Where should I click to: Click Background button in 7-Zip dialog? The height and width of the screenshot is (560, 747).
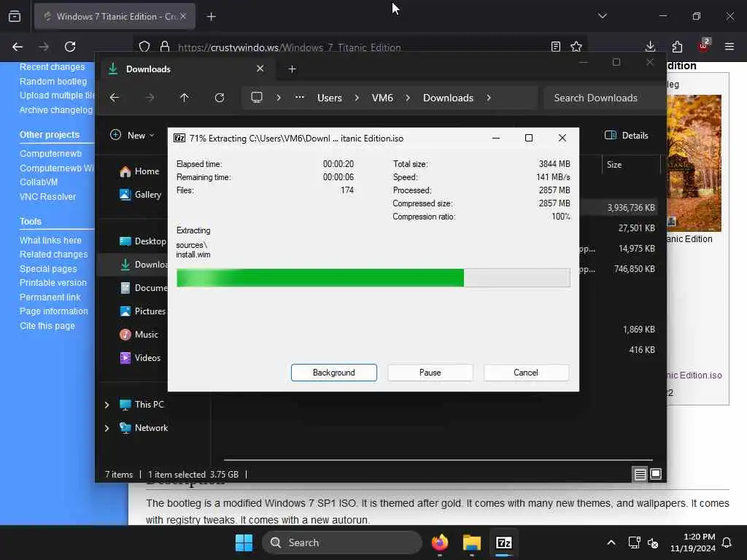pos(333,373)
